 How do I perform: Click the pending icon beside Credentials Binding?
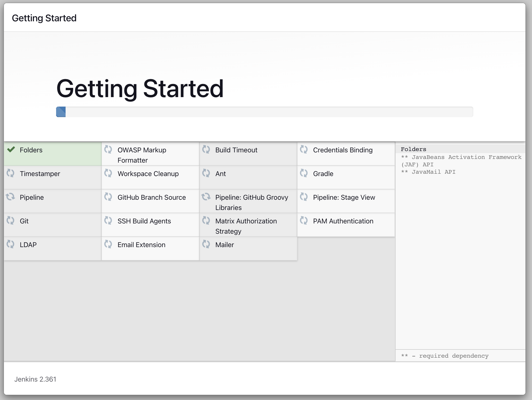pos(304,149)
